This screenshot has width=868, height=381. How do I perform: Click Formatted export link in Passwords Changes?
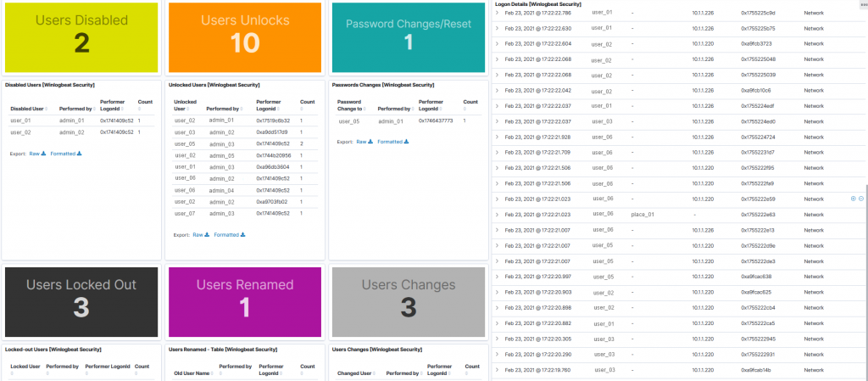pyautogui.click(x=390, y=142)
